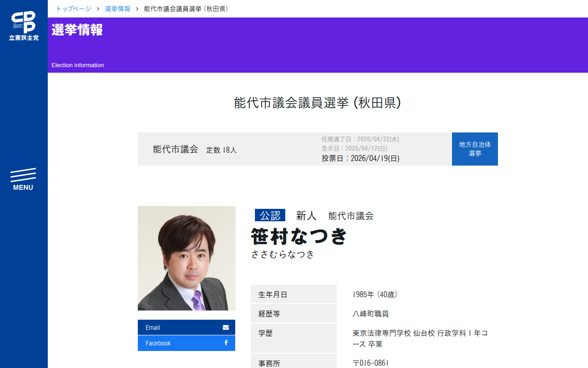
Task: Click the 地方自治体選挙 blue button
Action: pos(475,149)
